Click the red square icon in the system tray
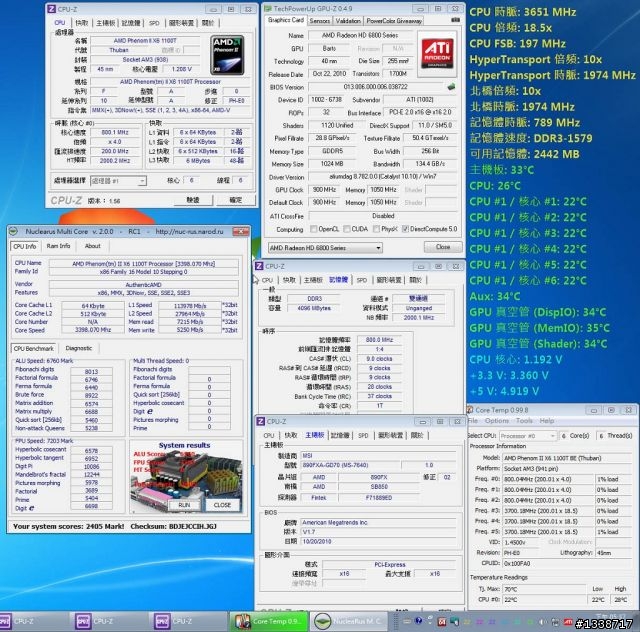This screenshot has height=632, width=640. pos(442,622)
